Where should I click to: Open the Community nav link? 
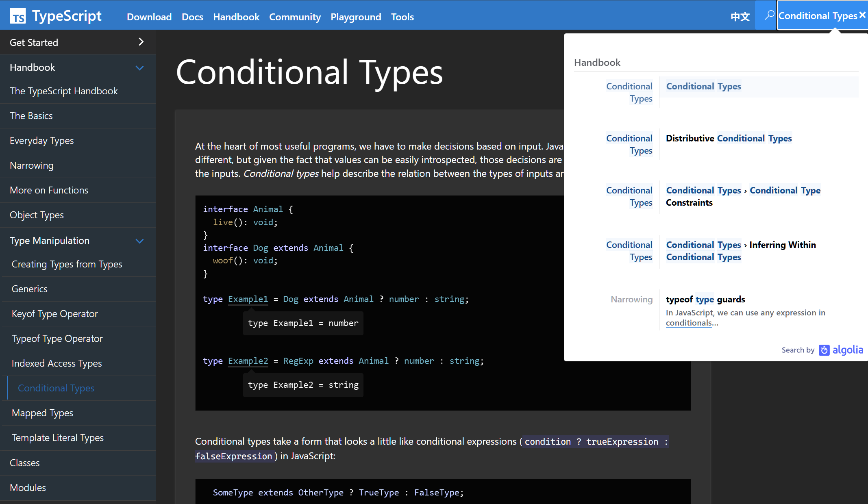[x=295, y=17]
